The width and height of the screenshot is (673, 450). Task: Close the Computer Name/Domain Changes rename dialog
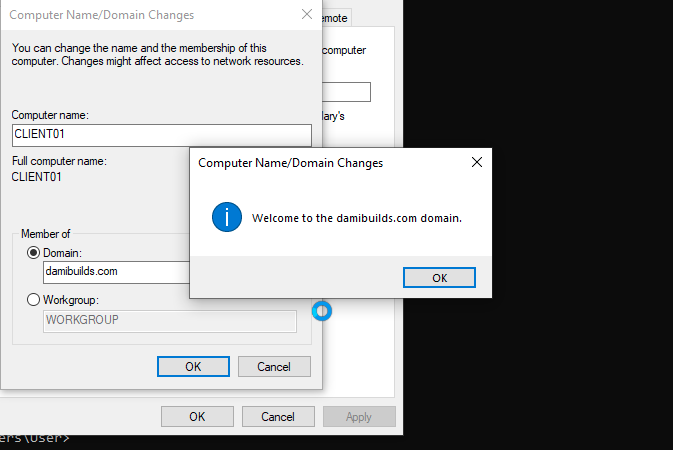tap(307, 14)
